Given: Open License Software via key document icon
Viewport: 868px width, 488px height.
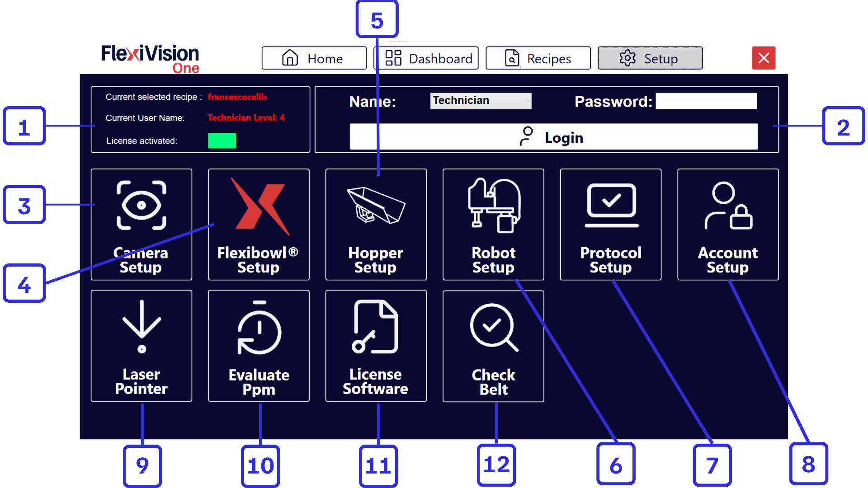Looking at the screenshot, I should pos(375,326).
